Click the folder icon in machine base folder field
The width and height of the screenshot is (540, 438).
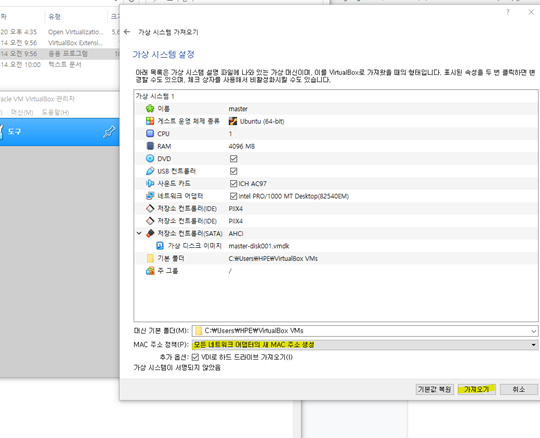point(198,331)
